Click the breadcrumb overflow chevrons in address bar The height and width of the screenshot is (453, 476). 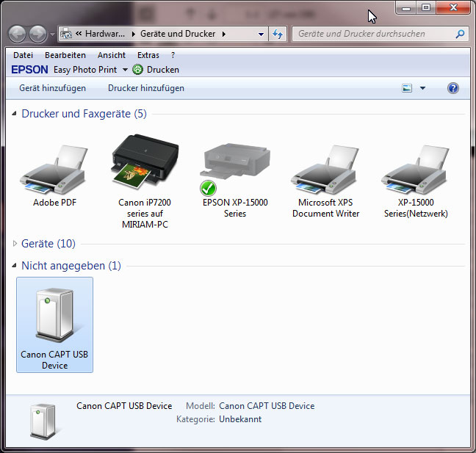(x=79, y=33)
